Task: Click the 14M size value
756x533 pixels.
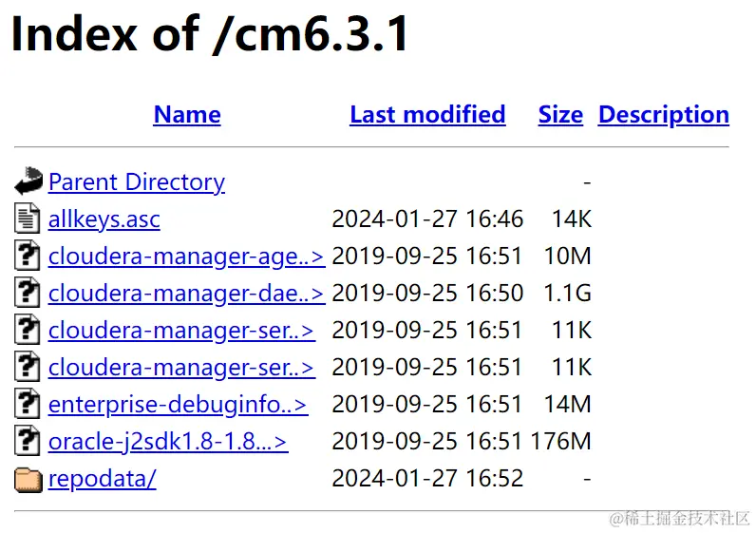Action: tap(568, 404)
